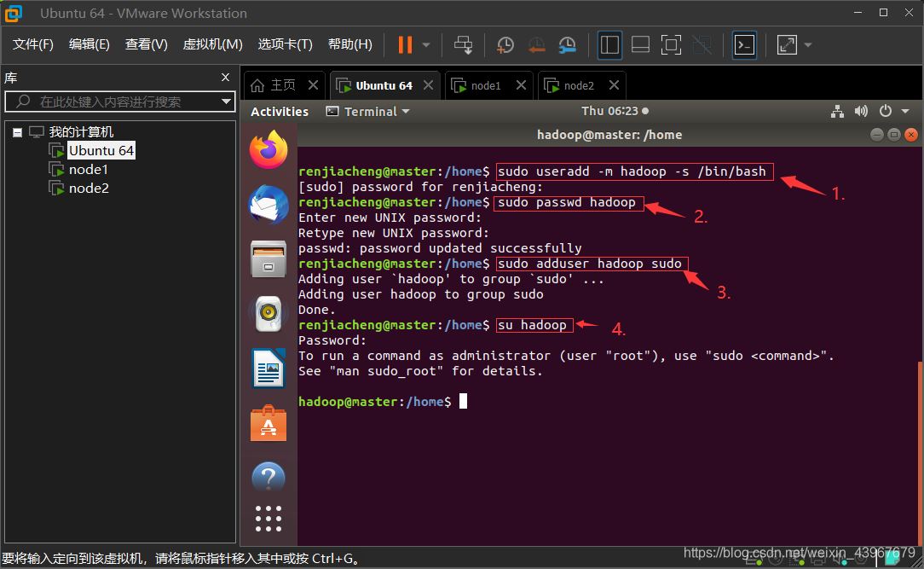Open the snapshot manager wrench-clock icon
Viewport: 924px width, 569px height.
(567, 44)
